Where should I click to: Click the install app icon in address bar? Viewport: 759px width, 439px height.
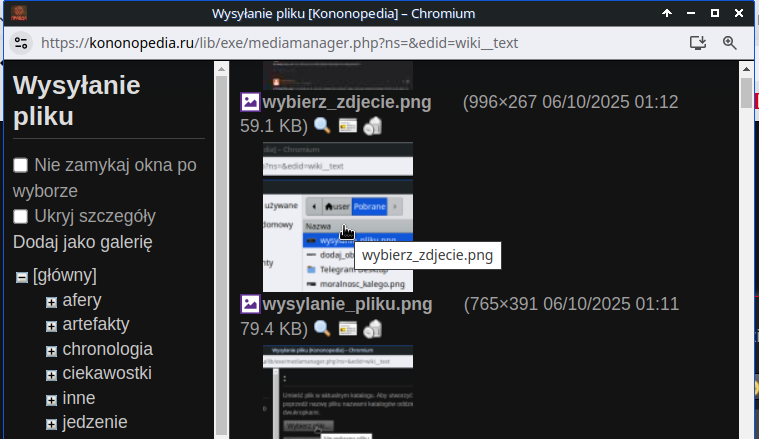coord(699,43)
